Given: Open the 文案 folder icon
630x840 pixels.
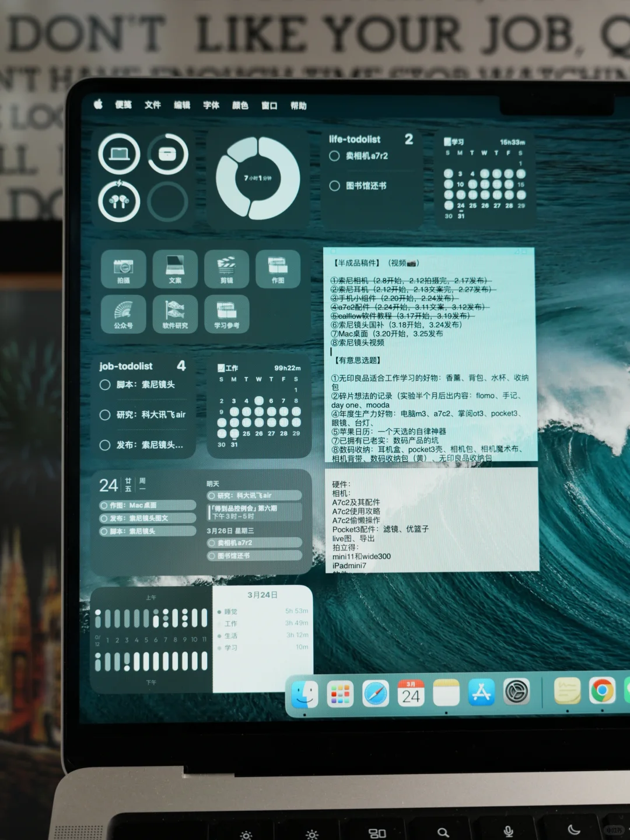Looking at the screenshot, I should (175, 269).
